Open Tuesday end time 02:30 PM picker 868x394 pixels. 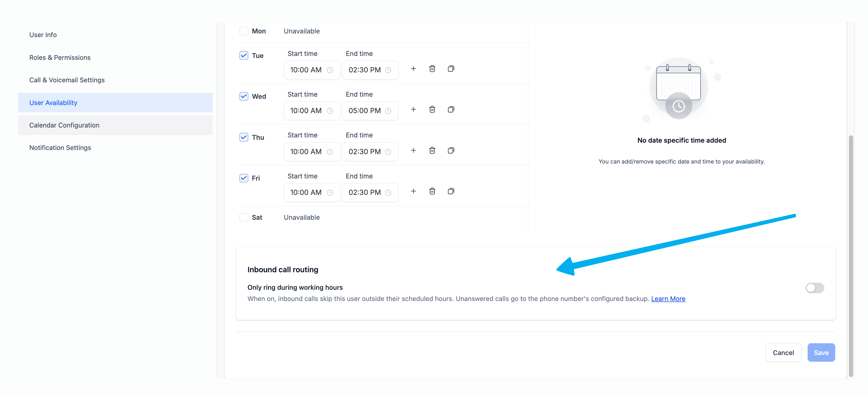click(x=370, y=70)
